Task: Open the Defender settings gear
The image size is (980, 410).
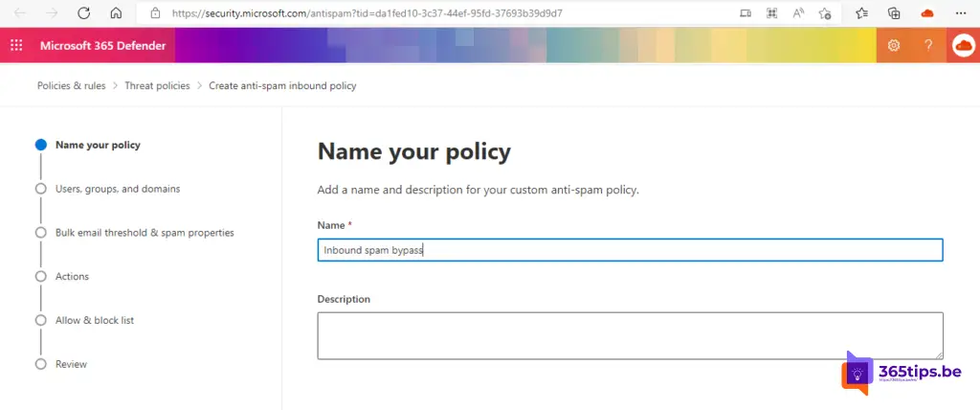Action: (x=894, y=45)
